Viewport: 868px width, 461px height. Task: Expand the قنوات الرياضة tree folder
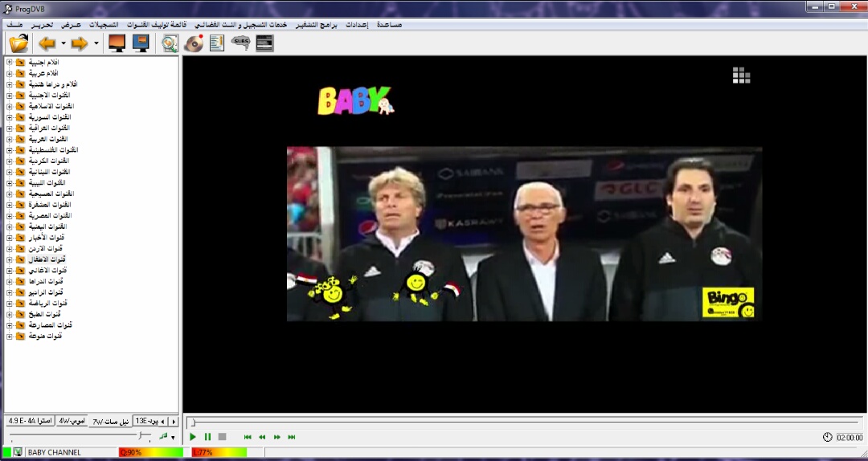9,304
